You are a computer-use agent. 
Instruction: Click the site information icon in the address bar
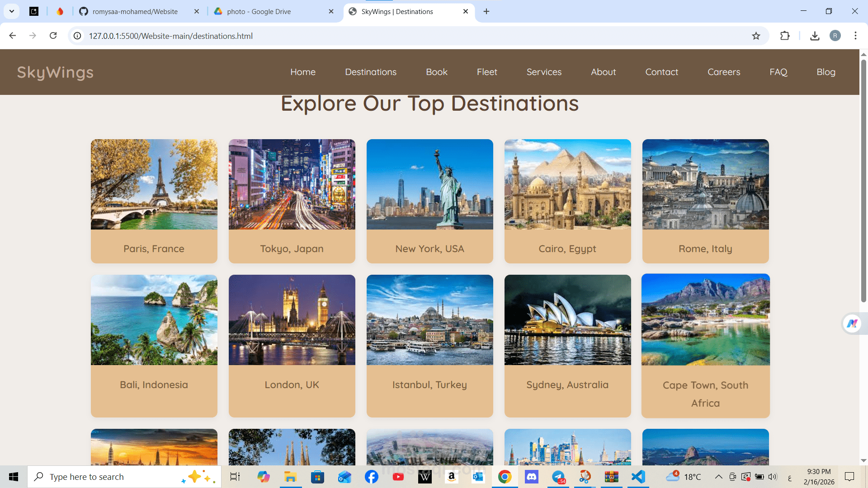pyautogui.click(x=78, y=36)
